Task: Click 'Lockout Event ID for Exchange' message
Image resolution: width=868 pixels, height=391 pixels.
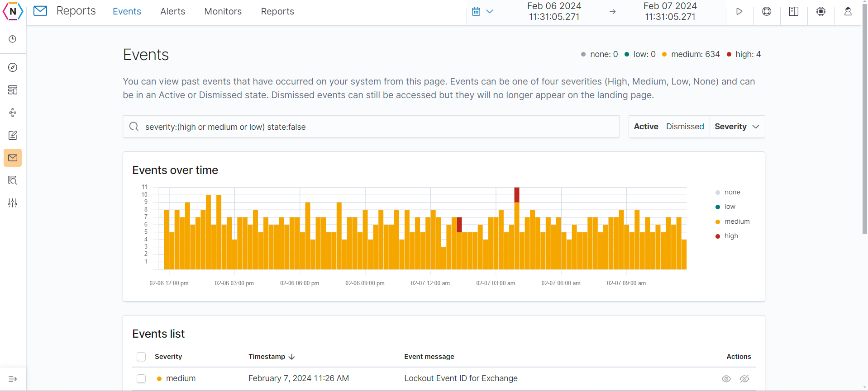Action: click(x=461, y=378)
